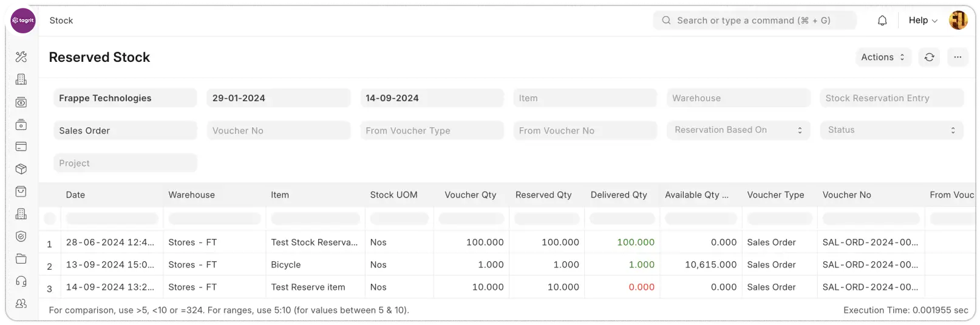Open the shield quality sidebar icon
This screenshot has height=325, width=980.
[x=21, y=236]
